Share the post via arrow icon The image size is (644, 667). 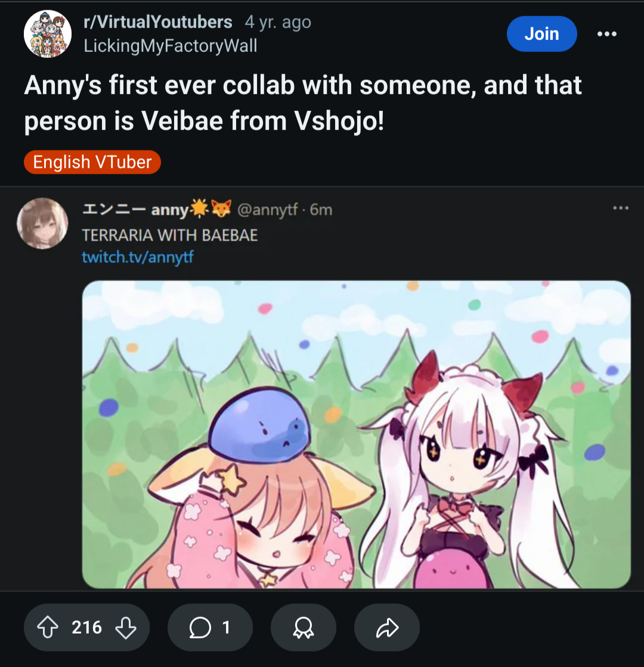coord(387,627)
